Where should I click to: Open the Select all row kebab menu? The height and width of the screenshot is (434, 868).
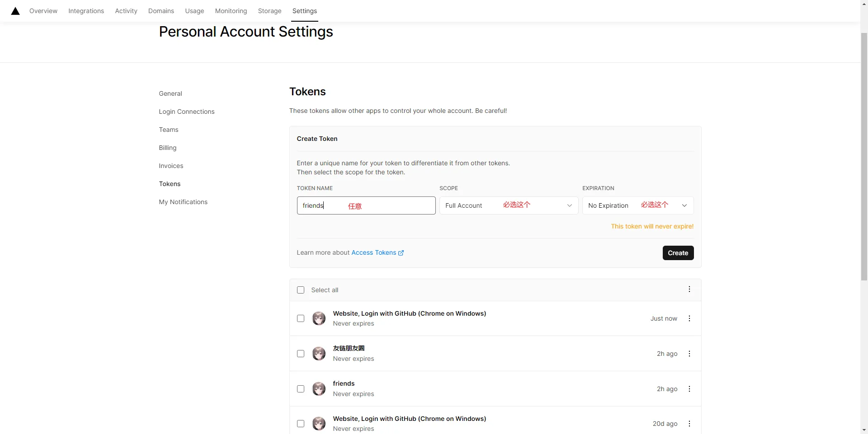click(x=689, y=289)
